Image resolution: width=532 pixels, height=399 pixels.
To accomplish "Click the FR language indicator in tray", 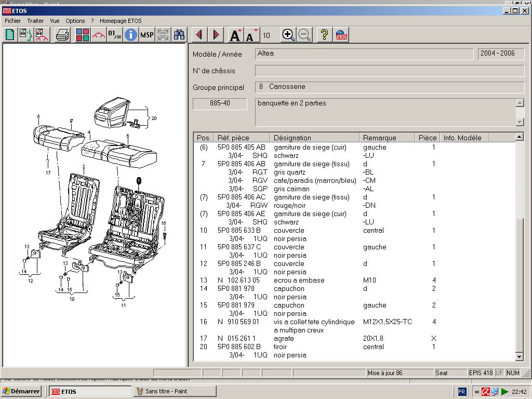I will click(x=462, y=392).
